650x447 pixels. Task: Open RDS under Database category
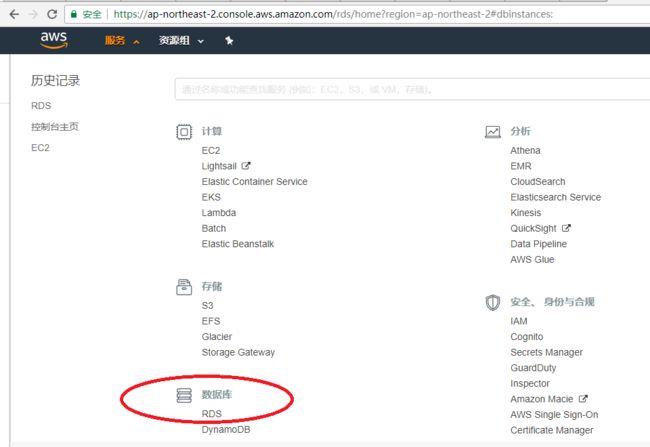(212, 414)
